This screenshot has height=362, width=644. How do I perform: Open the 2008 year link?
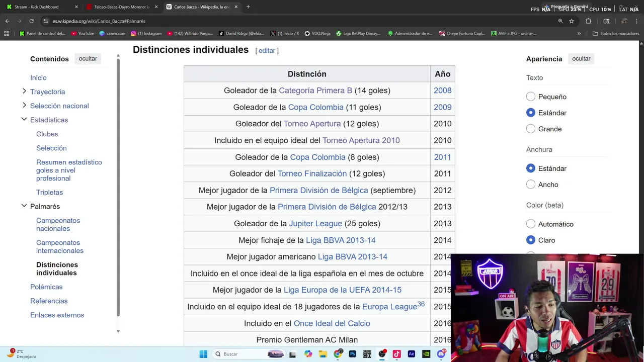click(442, 90)
